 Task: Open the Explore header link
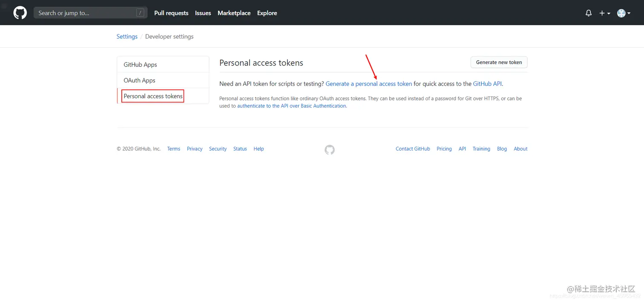[x=267, y=13]
